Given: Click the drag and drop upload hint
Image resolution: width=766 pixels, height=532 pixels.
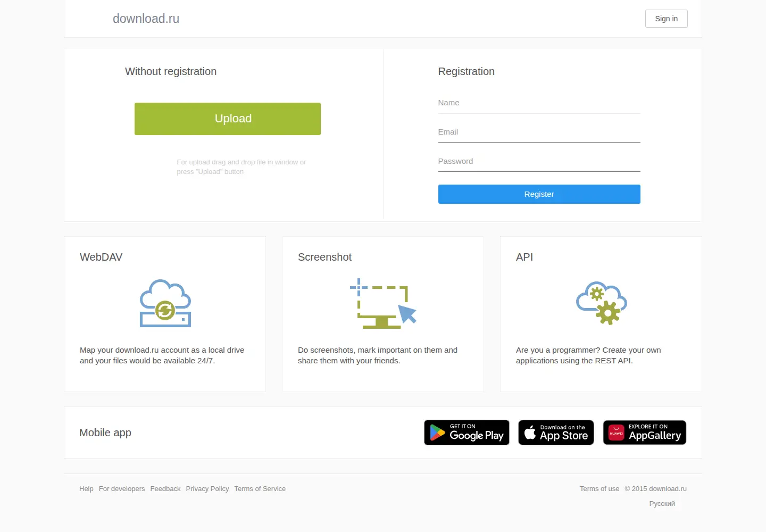Looking at the screenshot, I should [242, 167].
